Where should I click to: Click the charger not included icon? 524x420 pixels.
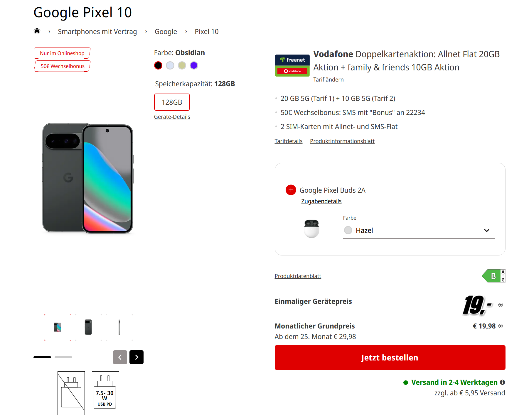point(71,393)
